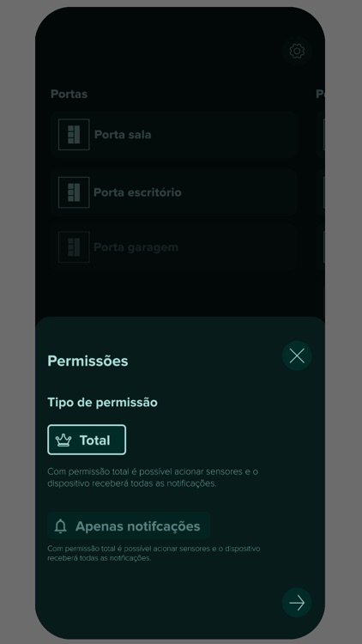Tap the Porta escritório door icon
The width and height of the screenshot is (362, 644).
click(x=74, y=192)
